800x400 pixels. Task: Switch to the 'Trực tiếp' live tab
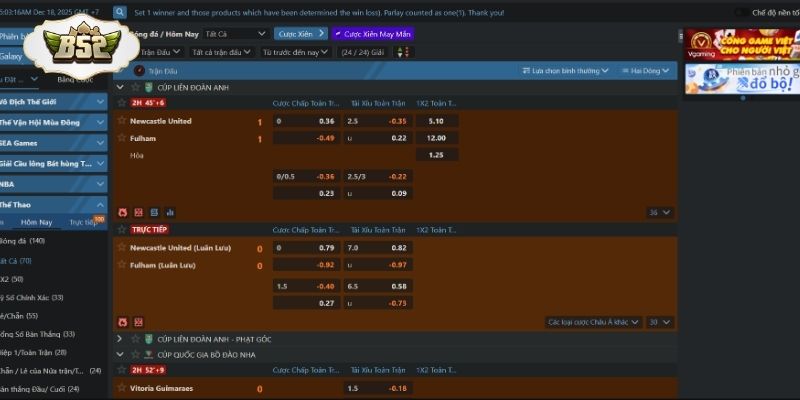click(x=82, y=222)
